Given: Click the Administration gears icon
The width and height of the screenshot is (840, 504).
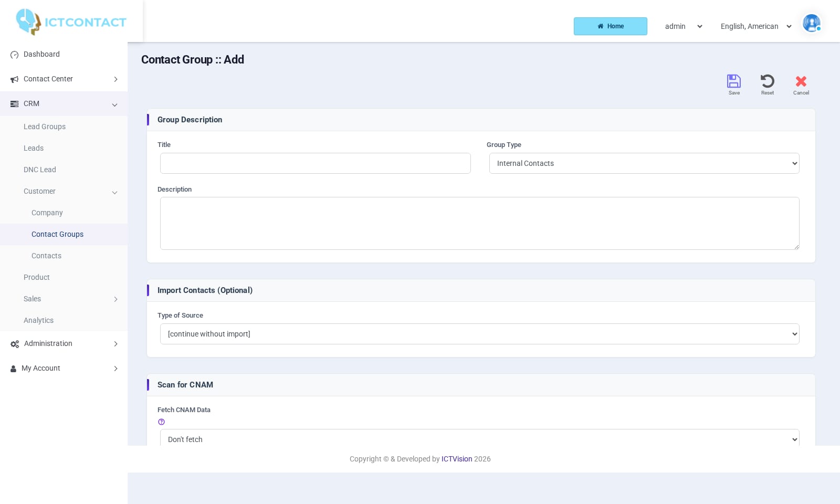Looking at the screenshot, I should [15, 344].
